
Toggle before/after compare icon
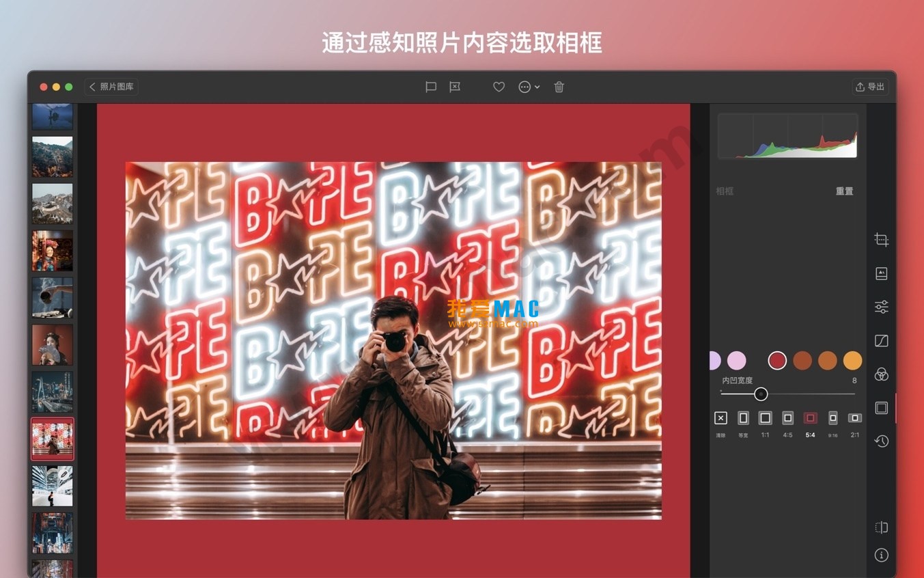click(882, 527)
